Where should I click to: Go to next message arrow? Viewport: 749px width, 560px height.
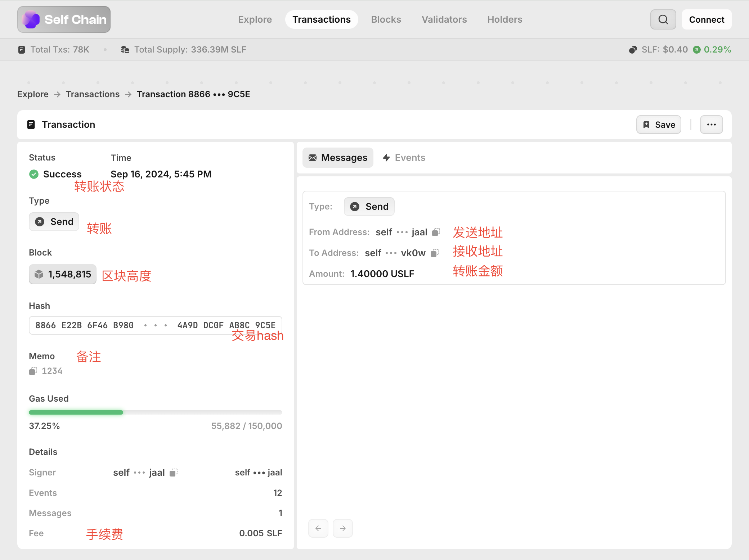(x=342, y=528)
